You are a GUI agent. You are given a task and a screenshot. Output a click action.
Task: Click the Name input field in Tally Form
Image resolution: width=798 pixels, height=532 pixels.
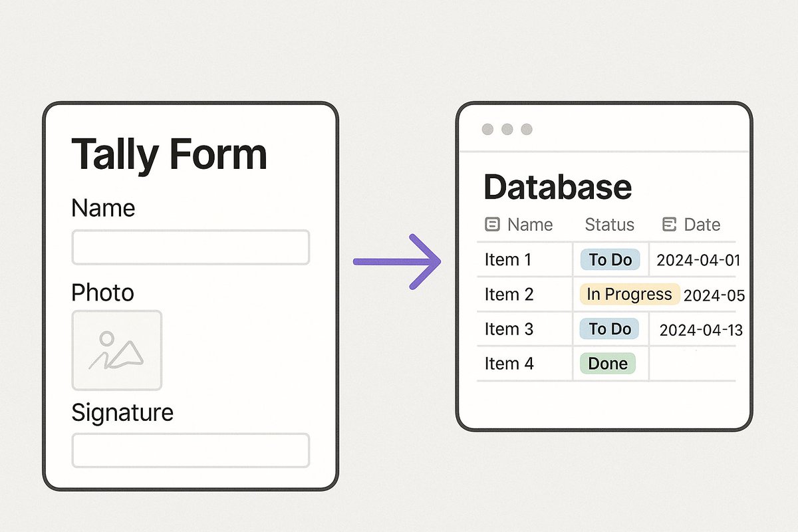(190, 247)
